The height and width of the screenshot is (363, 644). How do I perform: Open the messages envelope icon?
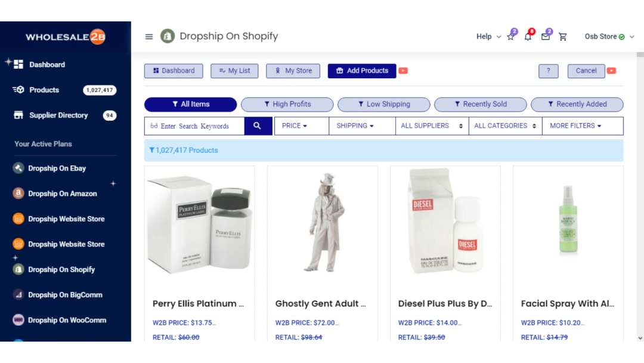coord(545,36)
